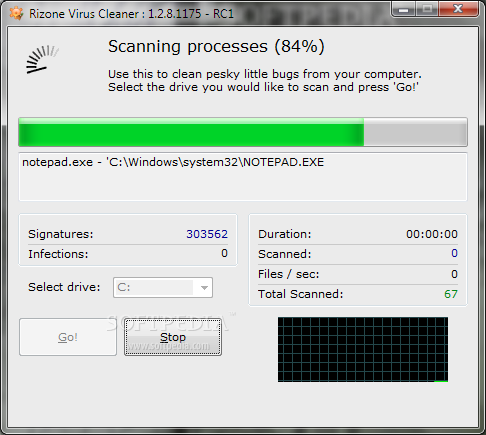Viewport: 486px width, 435px height.
Task: Click the Select drive label
Action: 64,287
